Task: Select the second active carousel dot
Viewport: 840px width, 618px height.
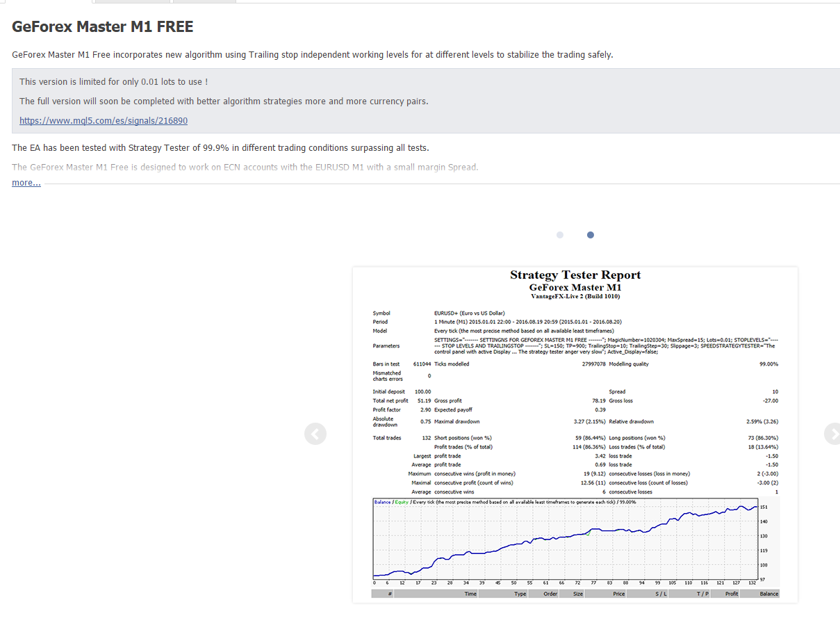Action: [x=591, y=235]
